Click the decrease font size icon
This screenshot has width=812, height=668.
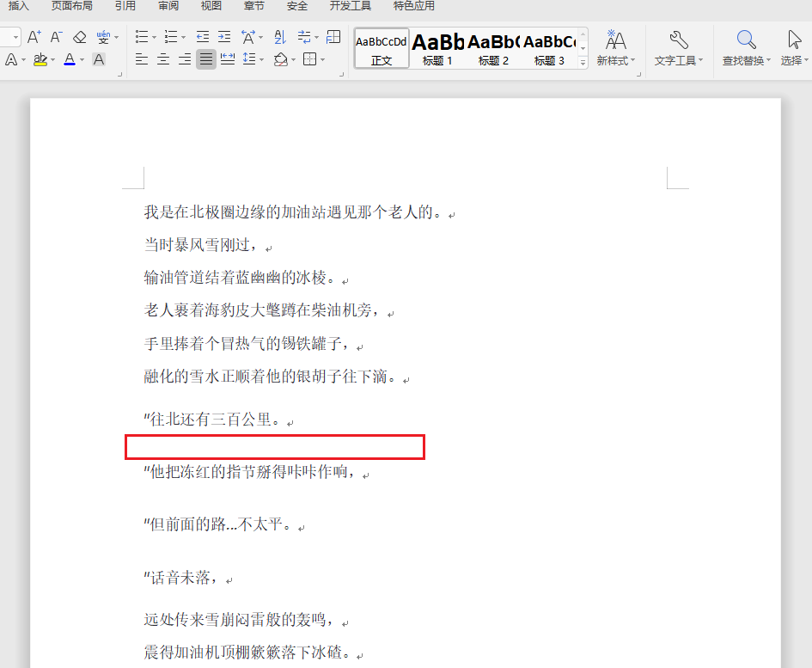click(55, 38)
